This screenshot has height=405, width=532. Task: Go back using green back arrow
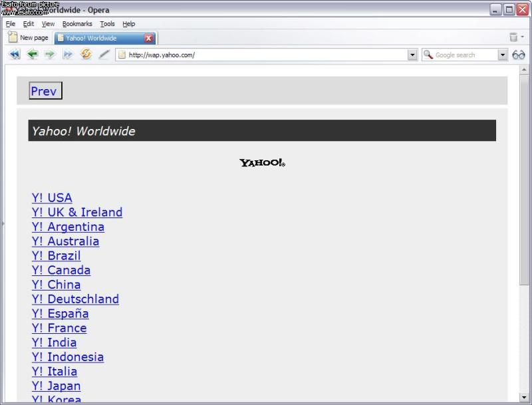[x=32, y=55]
